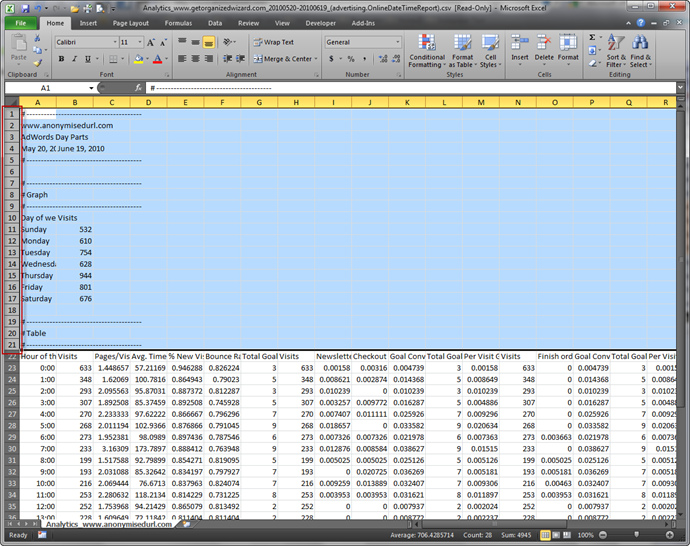
Task: Toggle Italic formatting
Action: [x=75, y=59]
